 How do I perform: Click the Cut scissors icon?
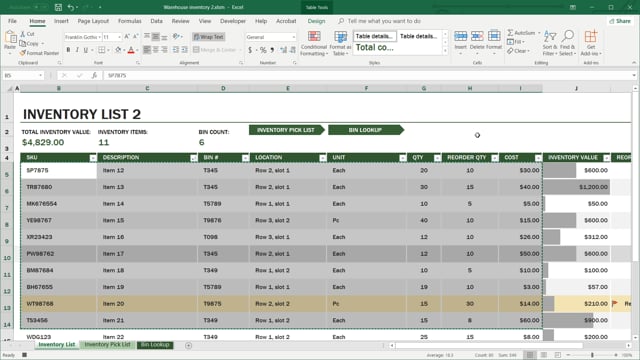23,34
